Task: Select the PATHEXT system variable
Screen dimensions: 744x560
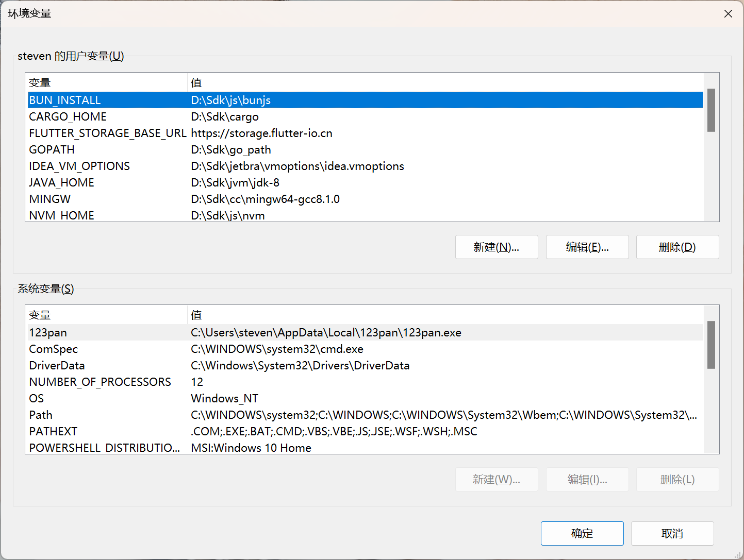Action: pos(53,431)
